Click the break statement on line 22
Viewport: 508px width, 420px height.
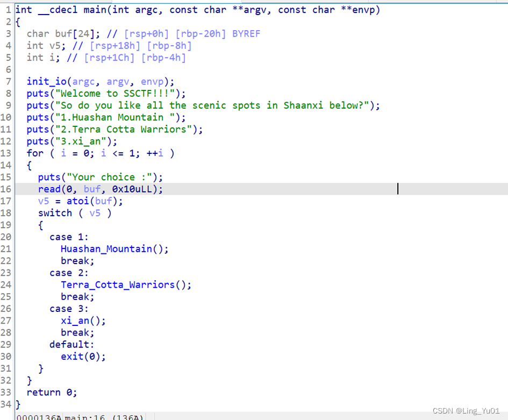[77, 261]
